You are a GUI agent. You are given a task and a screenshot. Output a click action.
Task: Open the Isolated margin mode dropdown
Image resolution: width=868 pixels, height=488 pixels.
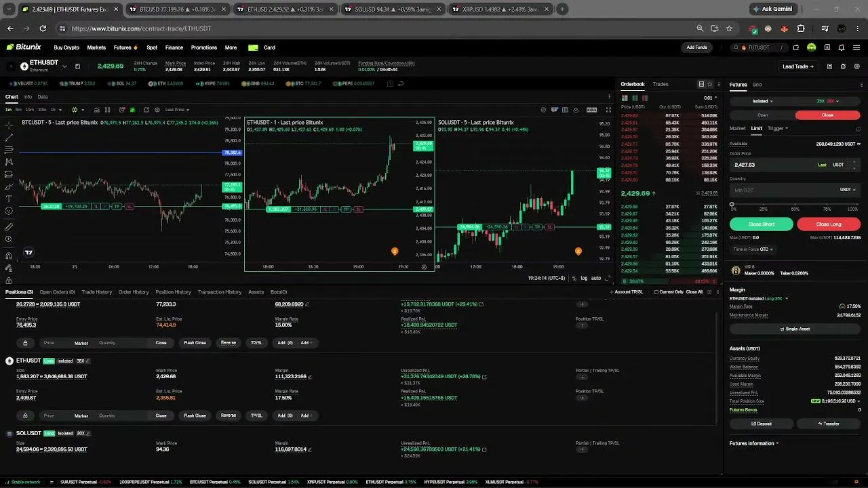[762, 101]
